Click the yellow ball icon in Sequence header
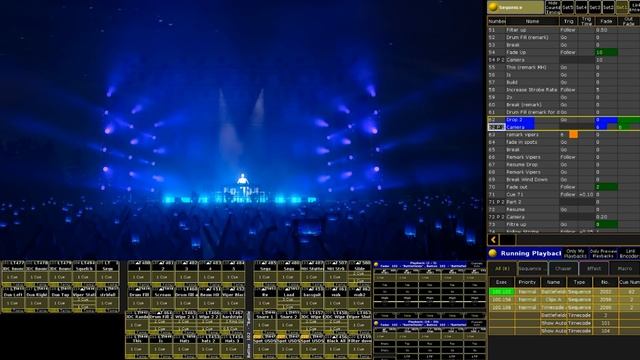Viewport: 640px width, 360px height. tap(493, 7)
